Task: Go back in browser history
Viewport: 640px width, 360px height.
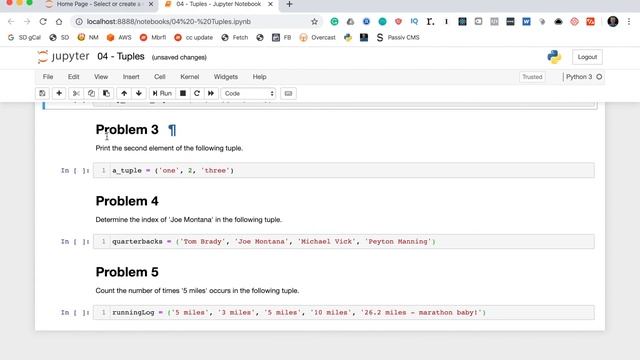Action: pyautogui.click(x=11, y=22)
